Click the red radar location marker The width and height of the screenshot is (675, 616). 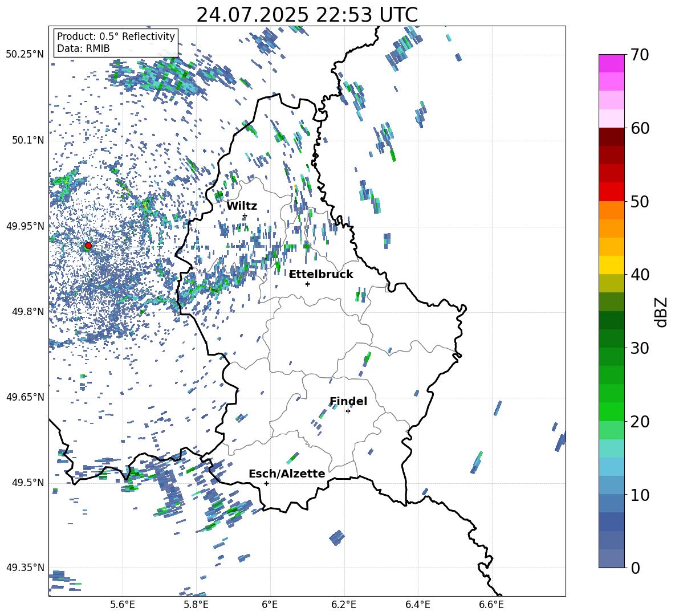click(88, 246)
